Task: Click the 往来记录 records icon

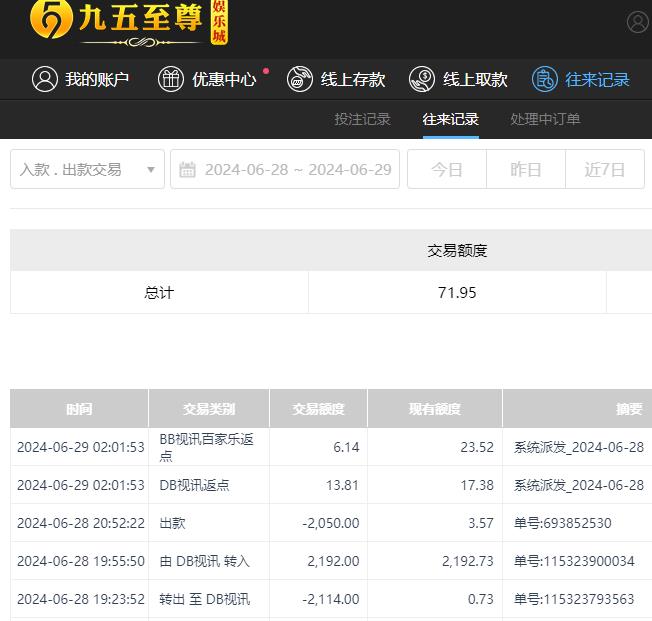Action: click(x=545, y=79)
